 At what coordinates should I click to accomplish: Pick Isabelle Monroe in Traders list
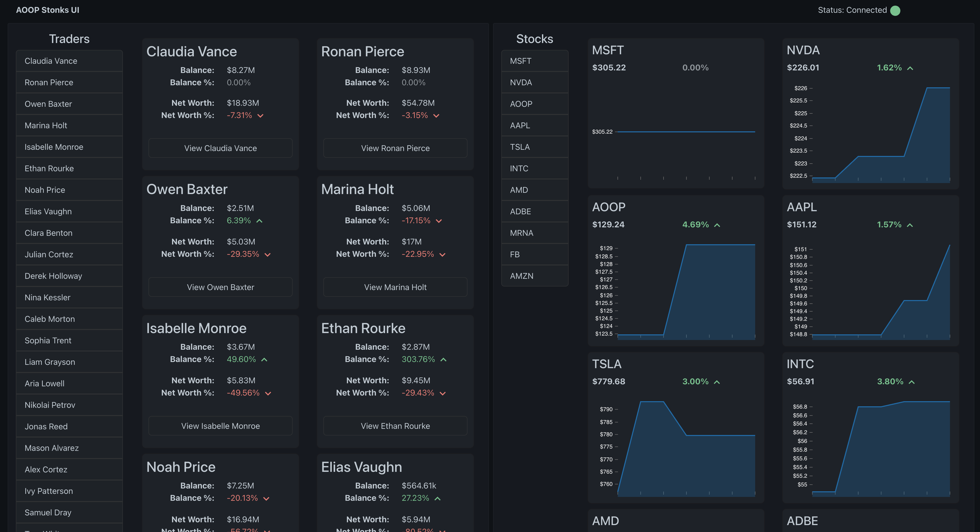click(69, 147)
